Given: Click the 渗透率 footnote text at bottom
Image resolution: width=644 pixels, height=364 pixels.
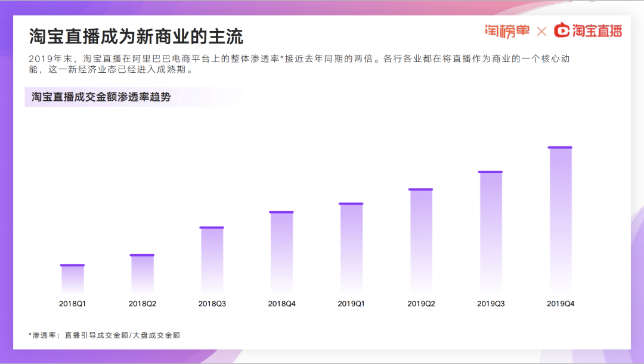Looking at the screenshot, I should [x=104, y=335].
